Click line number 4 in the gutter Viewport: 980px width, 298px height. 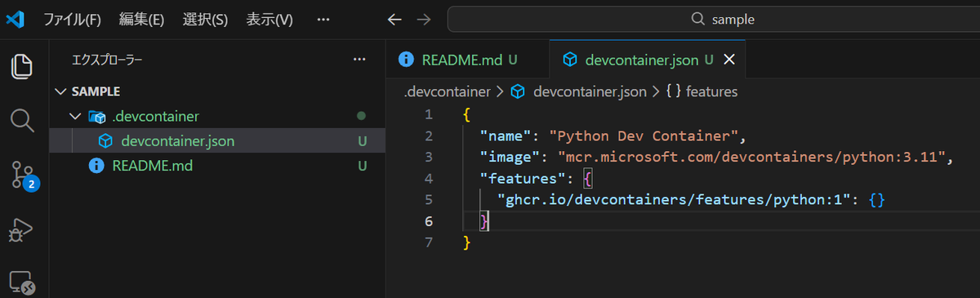coord(429,178)
